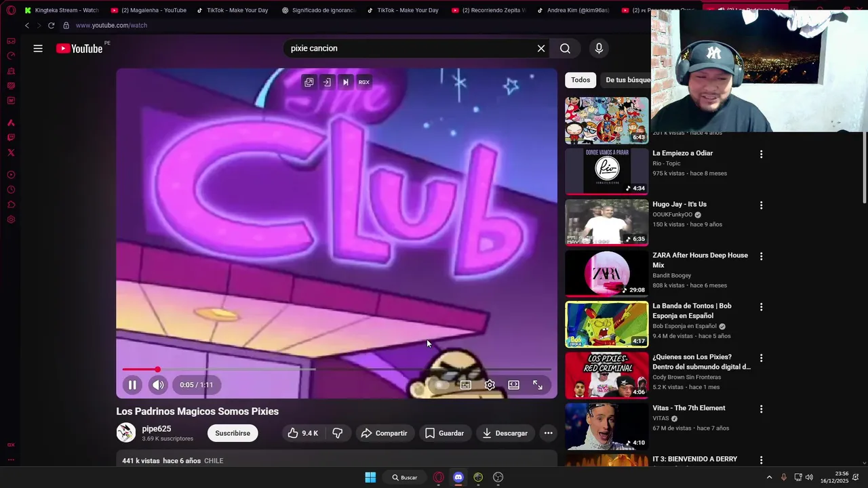Mute the video volume

(x=158, y=385)
